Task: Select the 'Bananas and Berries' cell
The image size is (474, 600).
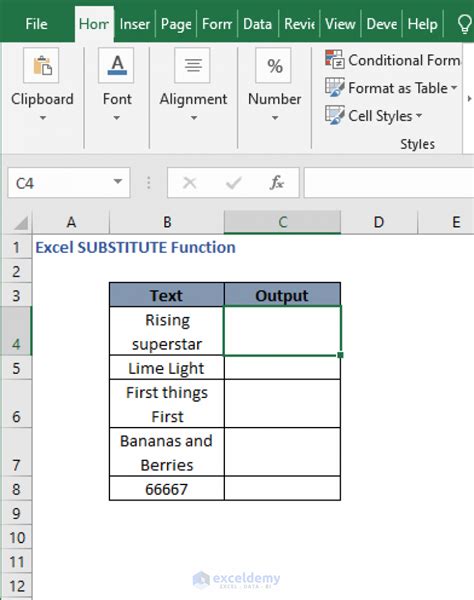Action: (167, 452)
